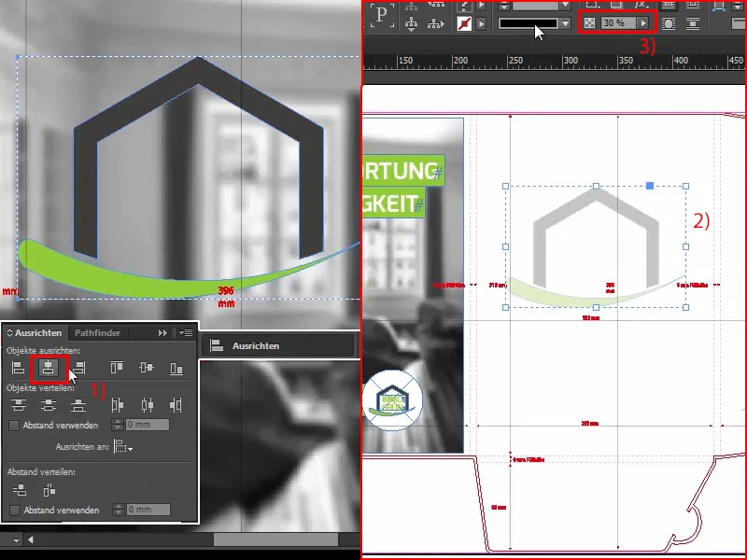The height and width of the screenshot is (560, 747).
Task: Open stroke swatch options arrow
Action: pos(481,23)
